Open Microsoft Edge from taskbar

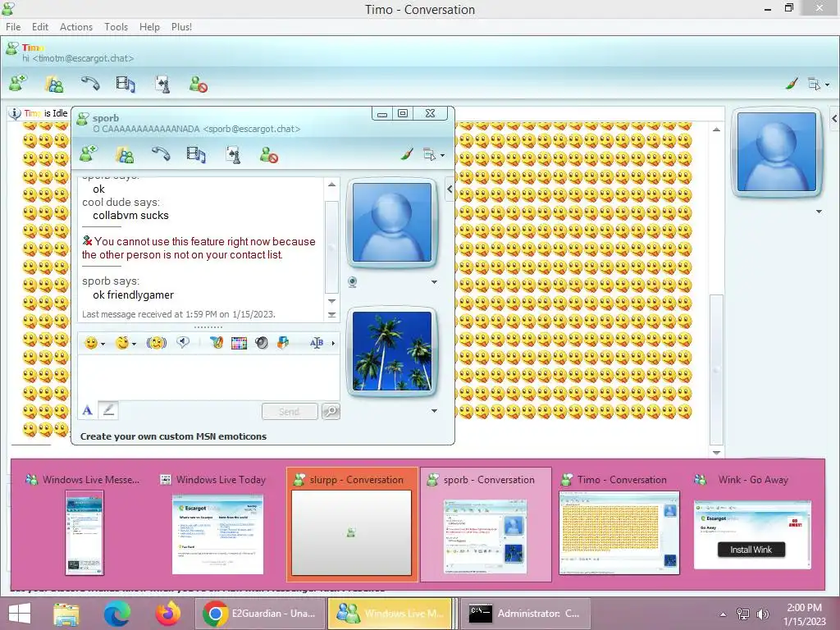(x=116, y=614)
